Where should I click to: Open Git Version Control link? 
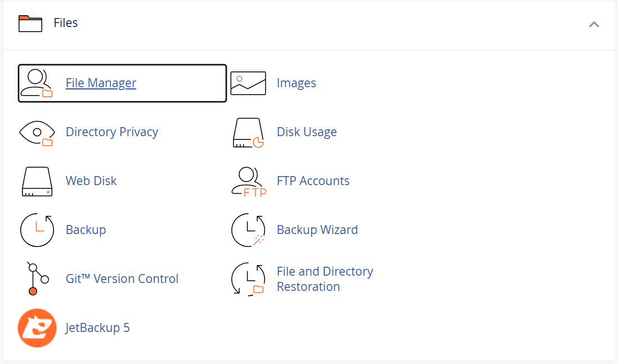pyautogui.click(x=122, y=278)
